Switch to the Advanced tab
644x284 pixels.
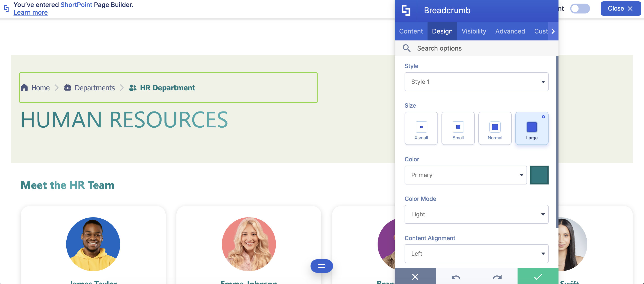(x=510, y=31)
